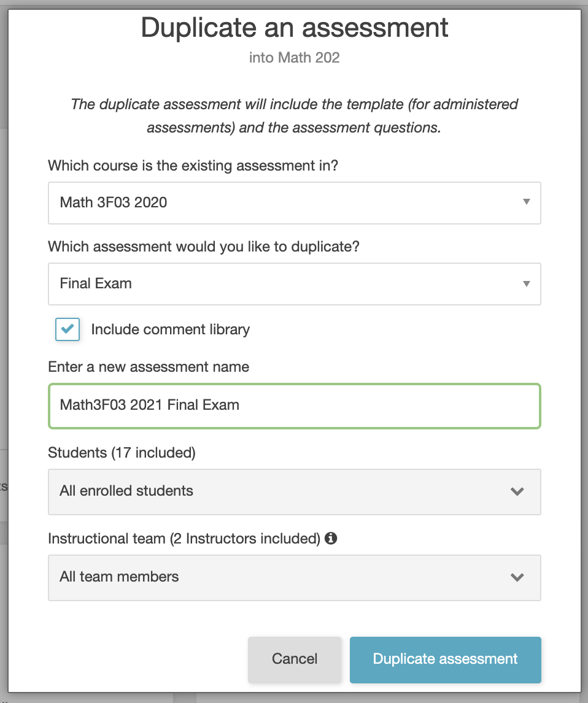Screen dimensions: 588x703
Task: Click the disclosure triangle on course dropdown
Action: tap(525, 202)
